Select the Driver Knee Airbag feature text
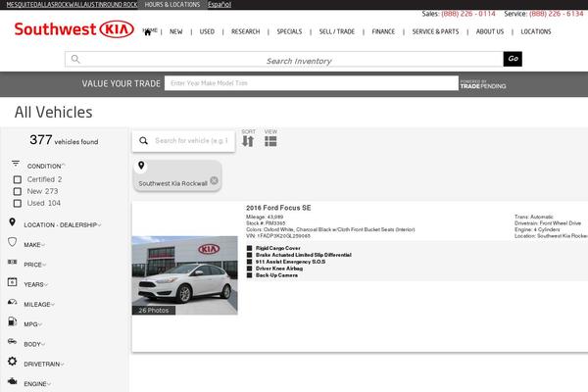The height and width of the screenshot is (392, 588). [279, 269]
